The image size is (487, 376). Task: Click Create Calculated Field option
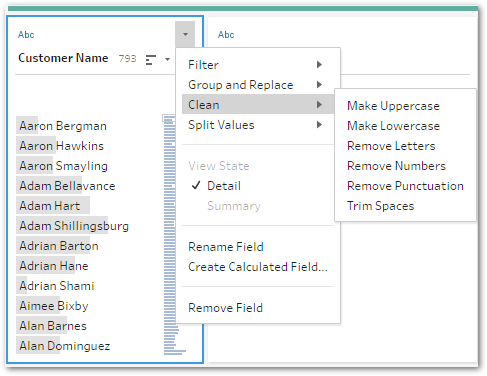258,267
